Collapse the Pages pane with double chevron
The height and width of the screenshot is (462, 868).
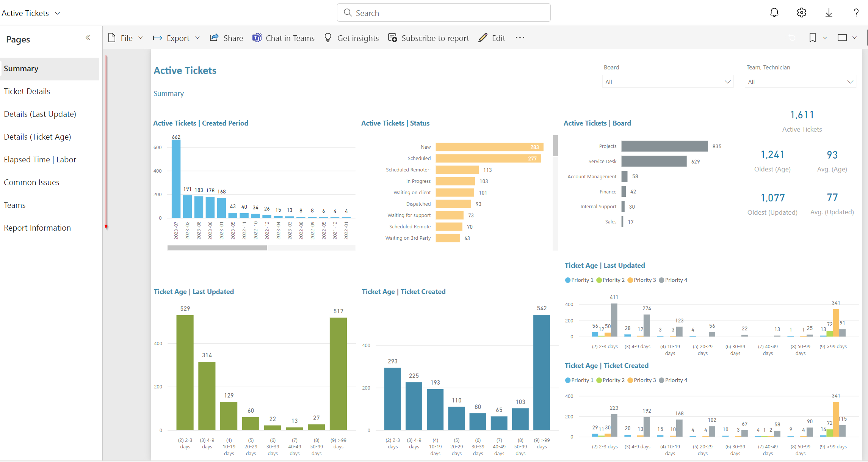click(x=88, y=38)
